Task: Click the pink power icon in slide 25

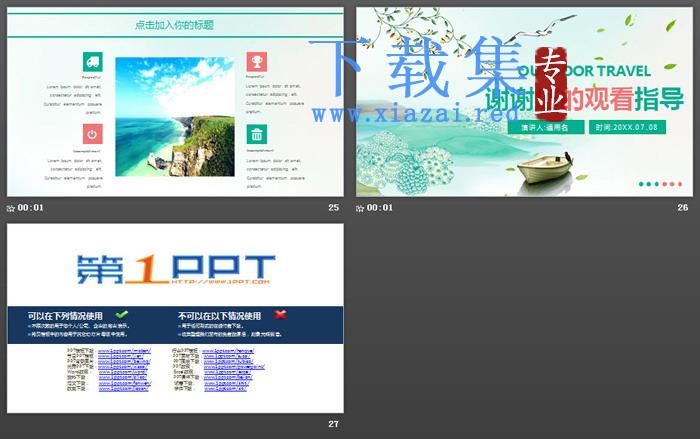Action: tap(92, 134)
